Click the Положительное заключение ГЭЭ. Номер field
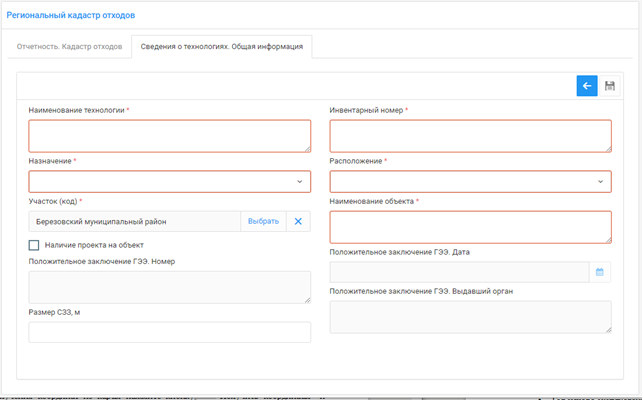Screen dimensions: 642x400 (169, 287)
